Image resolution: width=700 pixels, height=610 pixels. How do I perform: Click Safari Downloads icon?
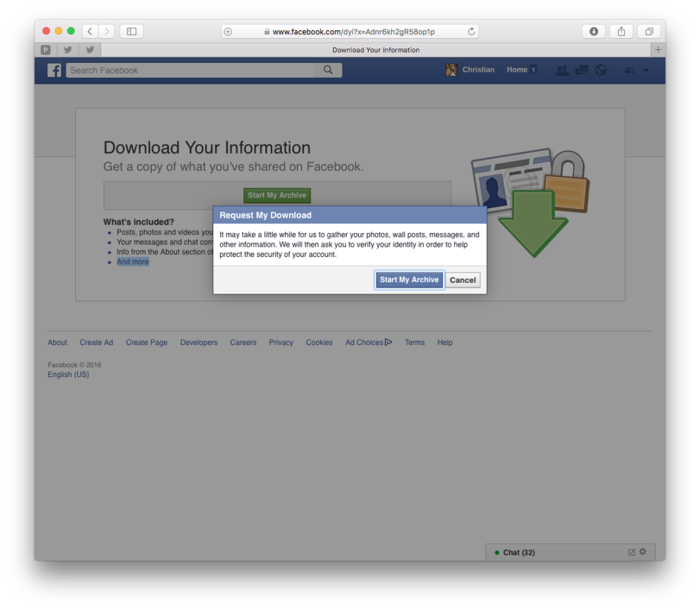pos(594,31)
